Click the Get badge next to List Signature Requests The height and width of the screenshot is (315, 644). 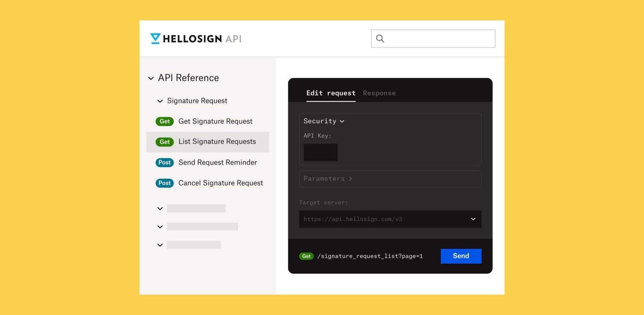(165, 142)
